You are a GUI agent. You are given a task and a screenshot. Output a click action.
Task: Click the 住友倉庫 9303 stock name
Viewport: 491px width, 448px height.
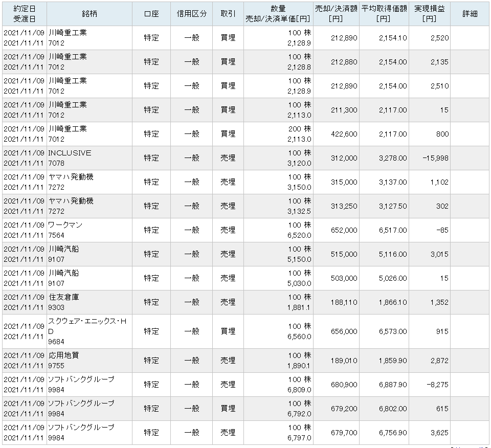click(x=63, y=302)
